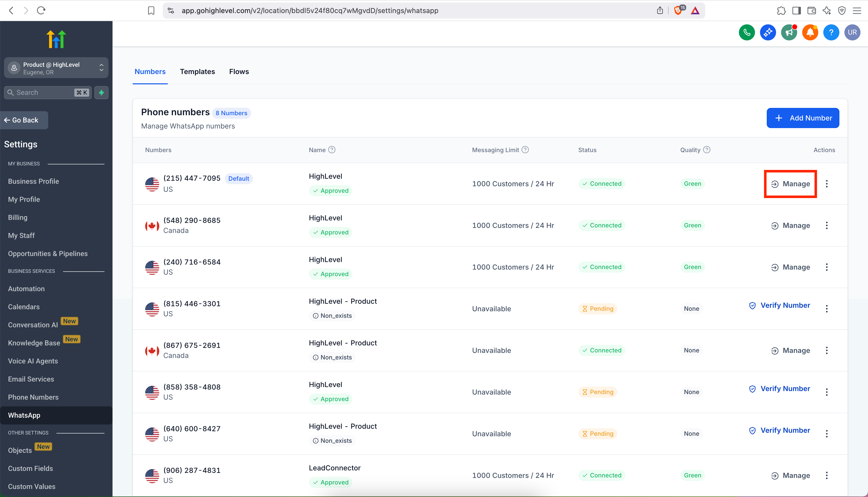Open My Staff settings
The image size is (868, 497).
(21, 235)
